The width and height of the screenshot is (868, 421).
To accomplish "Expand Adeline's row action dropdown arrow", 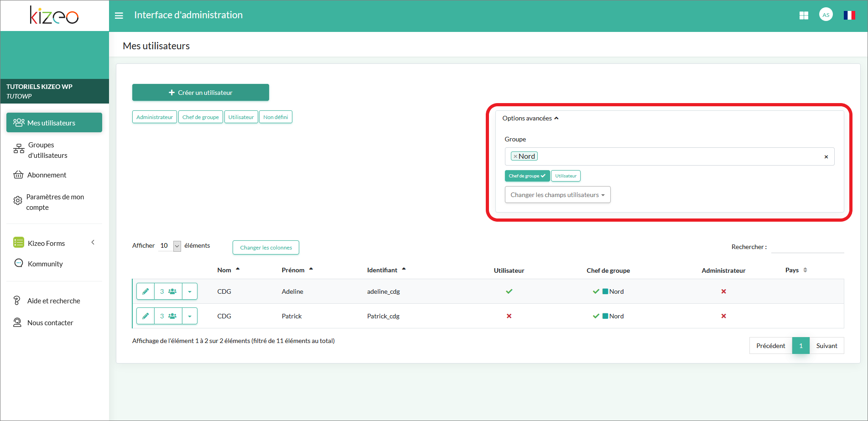I will (x=190, y=291).
